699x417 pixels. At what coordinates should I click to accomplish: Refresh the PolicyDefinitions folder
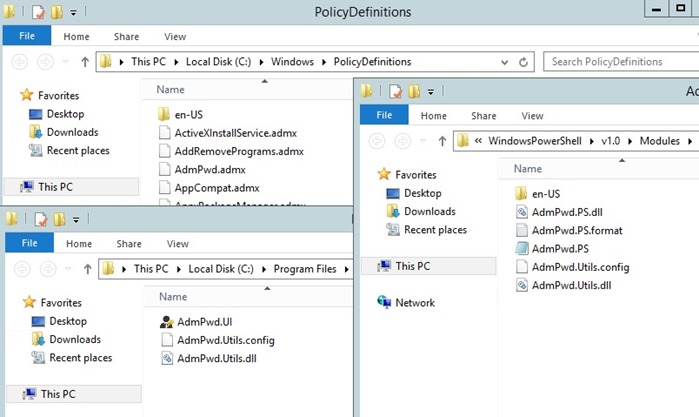523,62
